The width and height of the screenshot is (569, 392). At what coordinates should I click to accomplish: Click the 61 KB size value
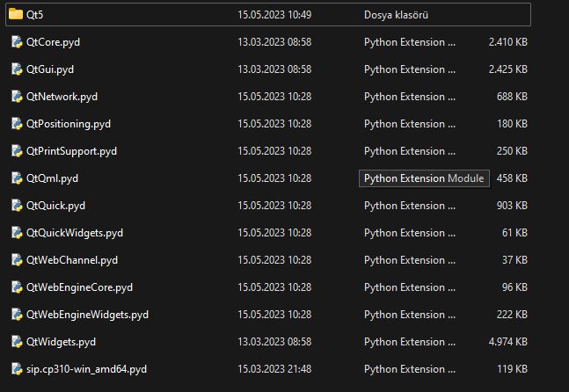514,233
